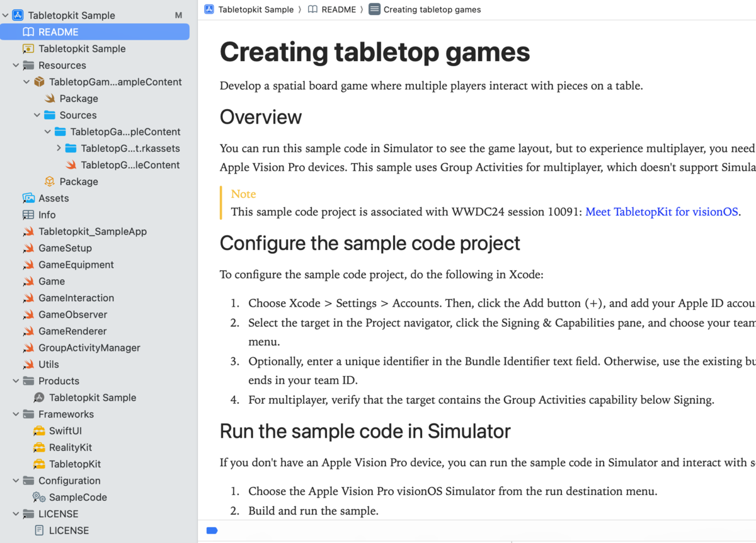Expand the TabletopG...t.rkassets folder
756x543 pixels.
59,149
